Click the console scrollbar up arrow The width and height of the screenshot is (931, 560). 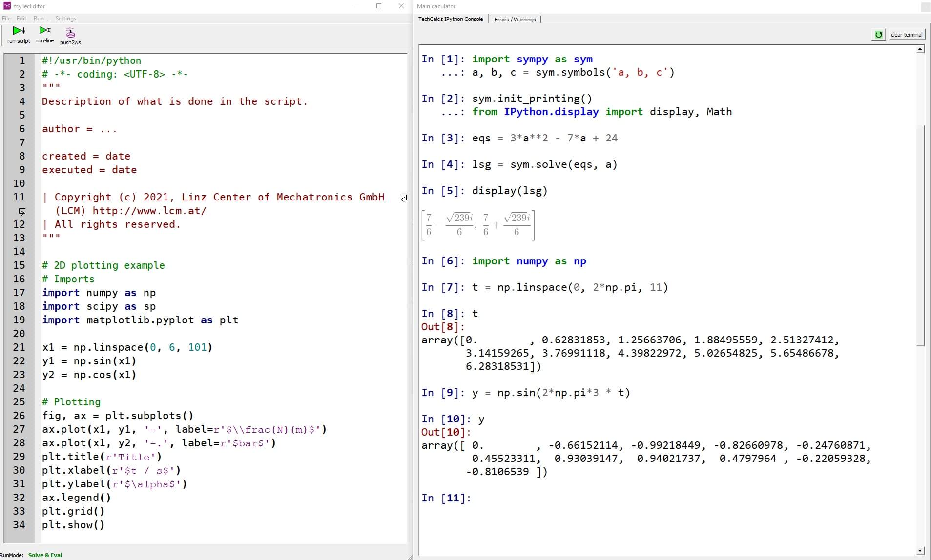920,49
